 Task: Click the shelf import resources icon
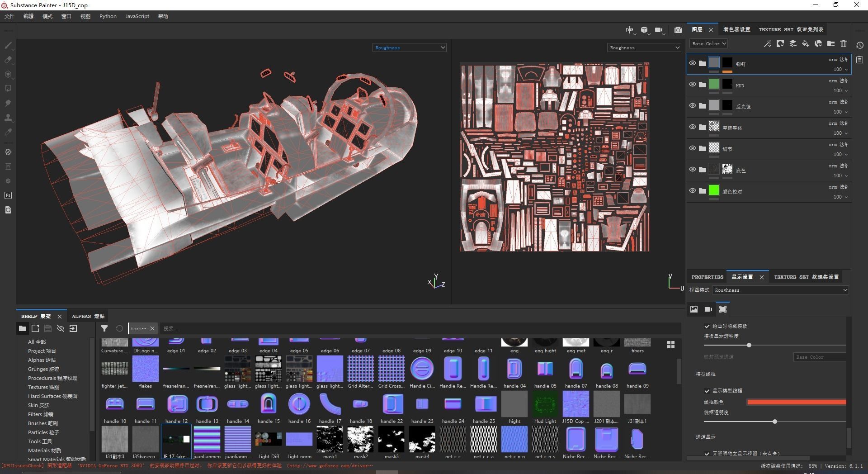click(x=73, y=328)
